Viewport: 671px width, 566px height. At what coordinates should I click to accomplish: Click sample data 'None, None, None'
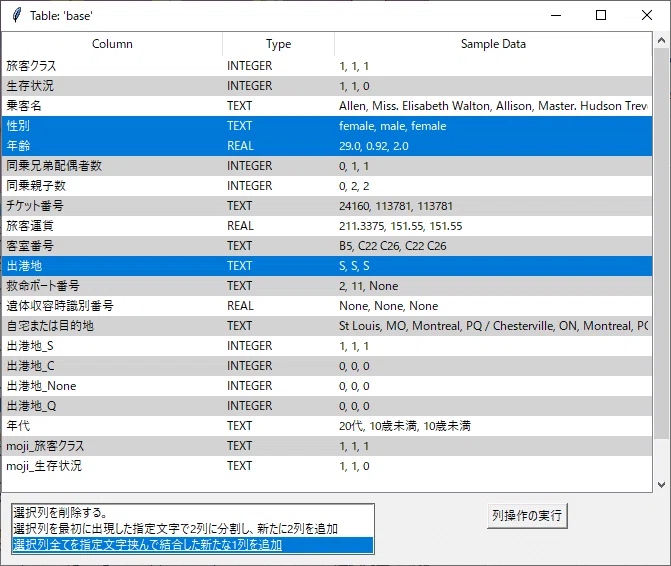(389, 306)
